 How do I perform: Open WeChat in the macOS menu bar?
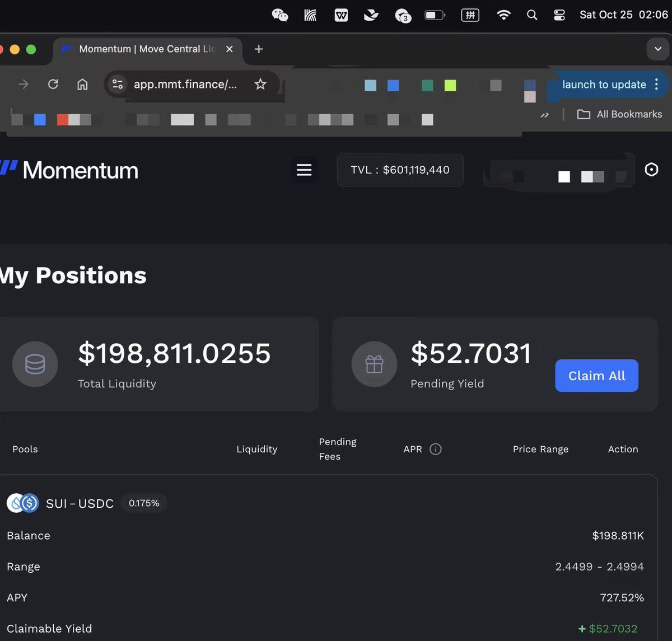[x=279, y=15]
